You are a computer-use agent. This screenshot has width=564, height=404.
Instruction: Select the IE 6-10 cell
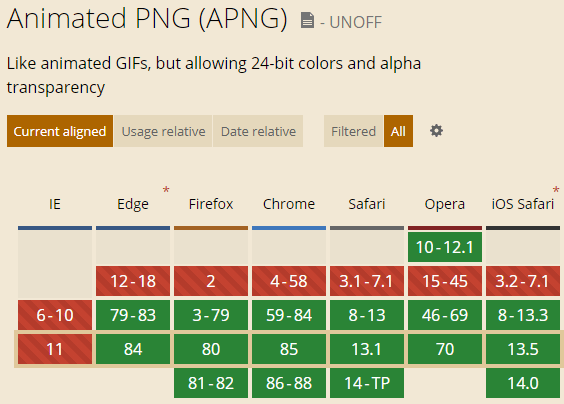point(55,315)
